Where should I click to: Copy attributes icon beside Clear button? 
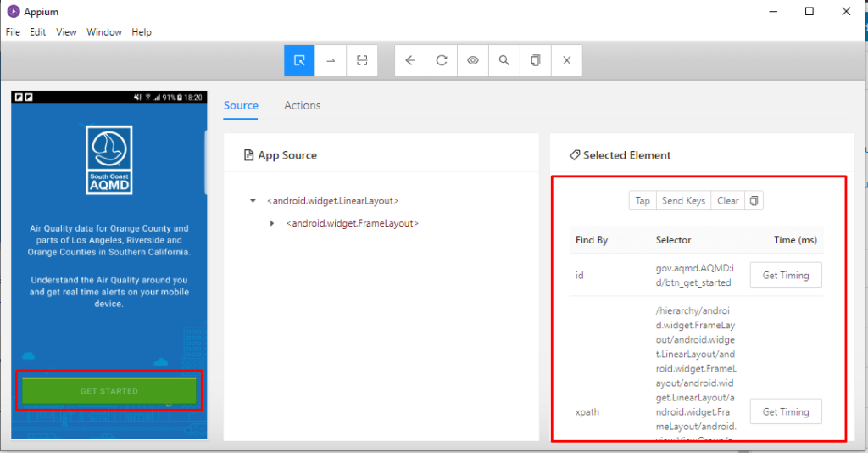pos(754,201)
